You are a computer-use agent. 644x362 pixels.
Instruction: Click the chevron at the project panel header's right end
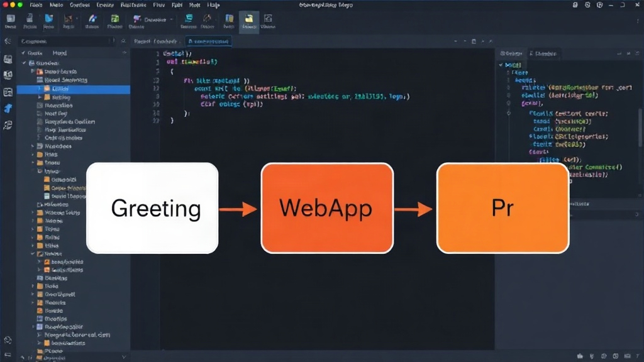(125, 53)
